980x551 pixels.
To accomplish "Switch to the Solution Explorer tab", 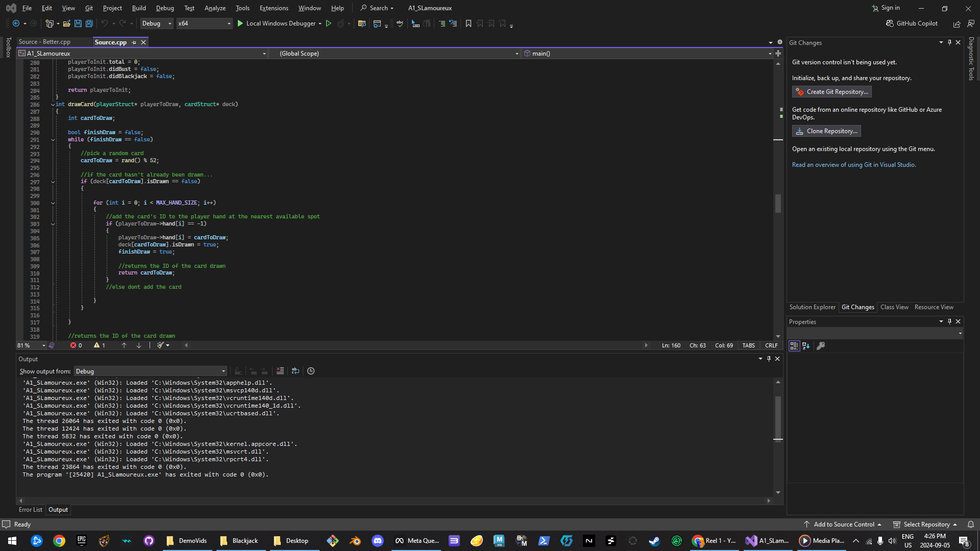I will point(812,307).
